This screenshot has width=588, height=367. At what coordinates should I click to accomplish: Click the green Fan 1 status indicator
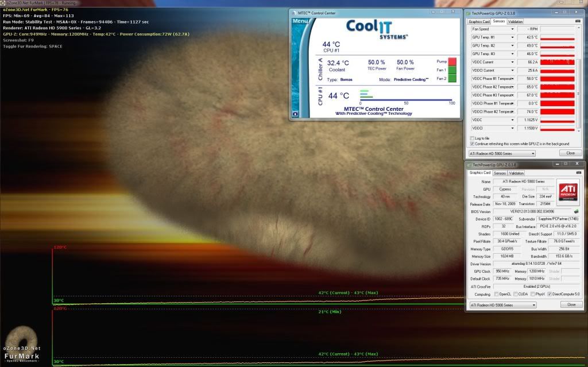coord(452,70)
